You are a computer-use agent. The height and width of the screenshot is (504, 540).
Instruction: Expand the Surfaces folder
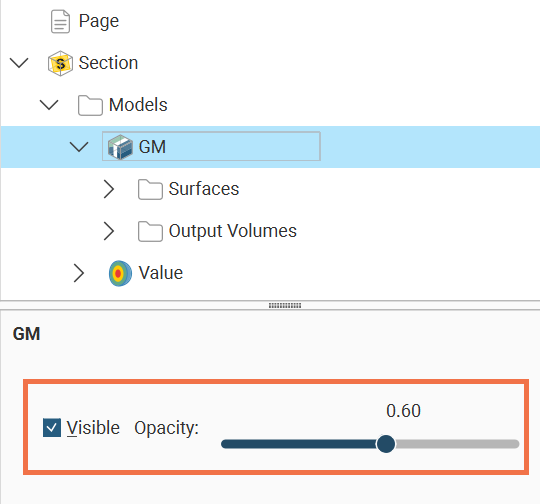click(x=109, y=189)
